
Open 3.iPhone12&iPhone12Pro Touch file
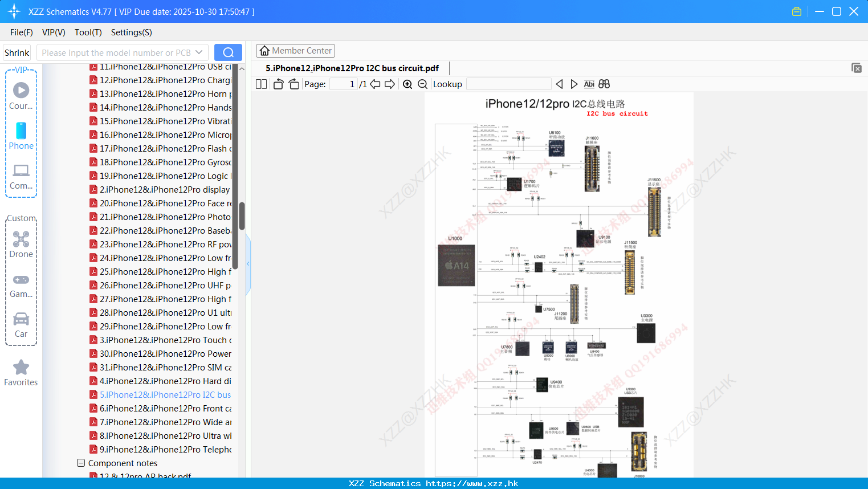pyautogui.click(x=161, y=340)
